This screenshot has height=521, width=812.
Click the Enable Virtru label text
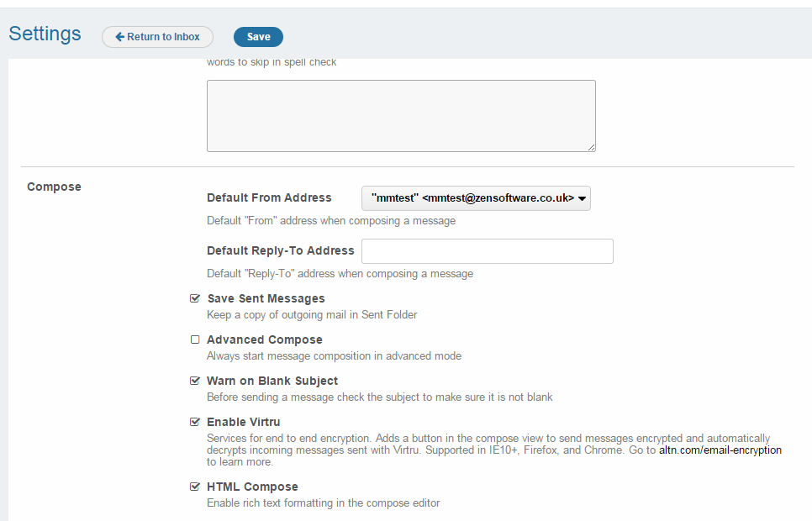click(244, 422)
